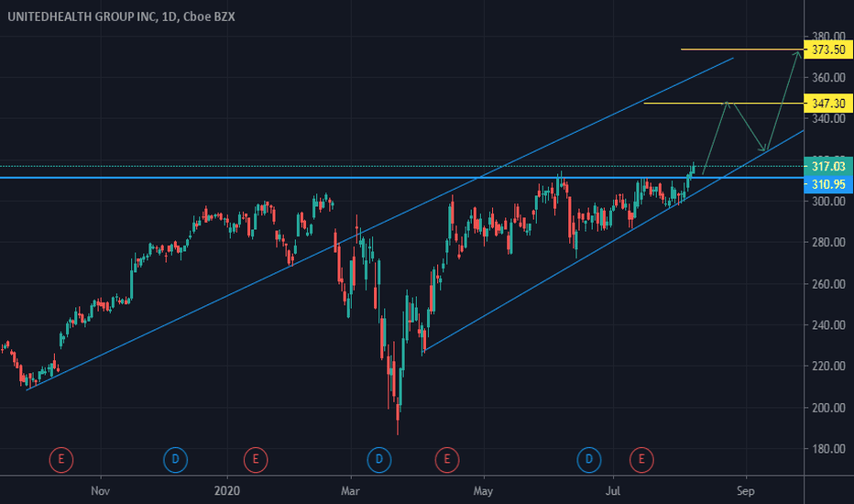Open the earnings marker just after 2020

click(256, 459)
